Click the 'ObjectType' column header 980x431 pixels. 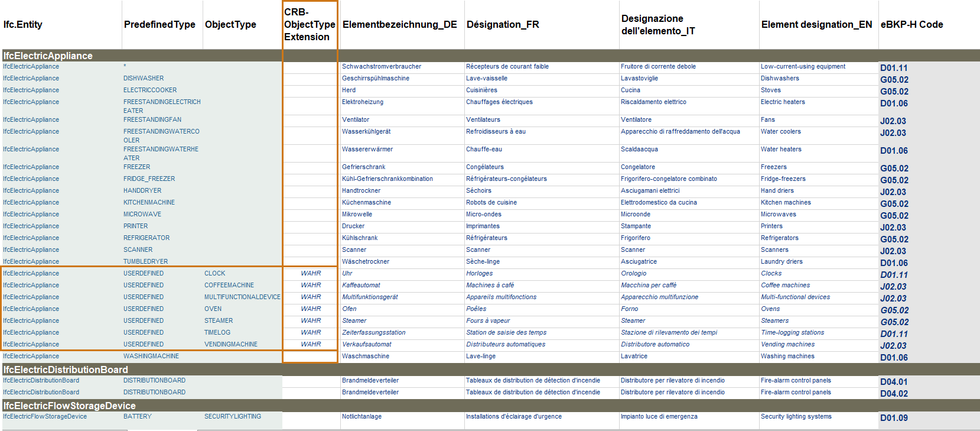tap(230, 24)
